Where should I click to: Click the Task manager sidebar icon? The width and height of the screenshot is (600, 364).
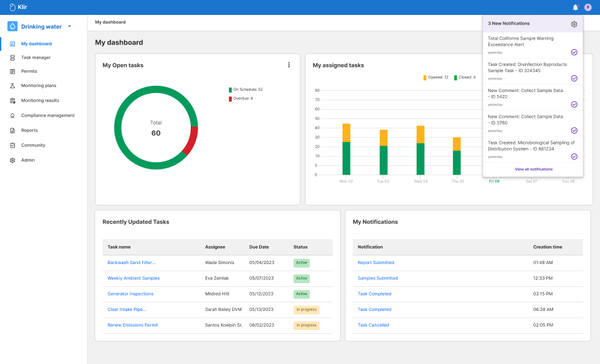12,57
